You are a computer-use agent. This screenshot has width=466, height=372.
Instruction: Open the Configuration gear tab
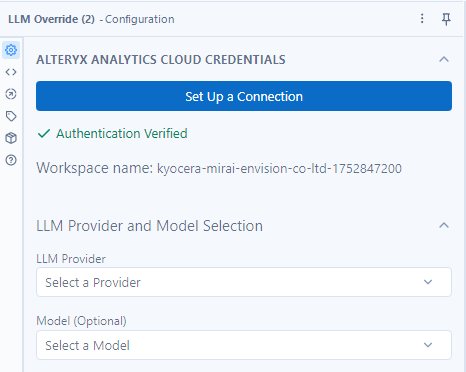[11, 50]
